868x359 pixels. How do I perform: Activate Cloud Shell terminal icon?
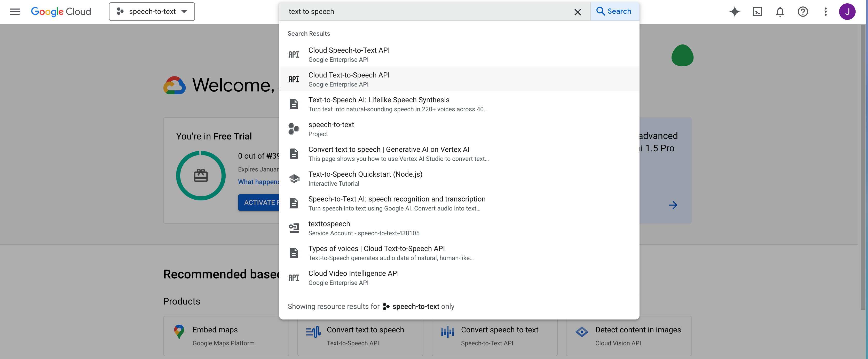(757, 12)
